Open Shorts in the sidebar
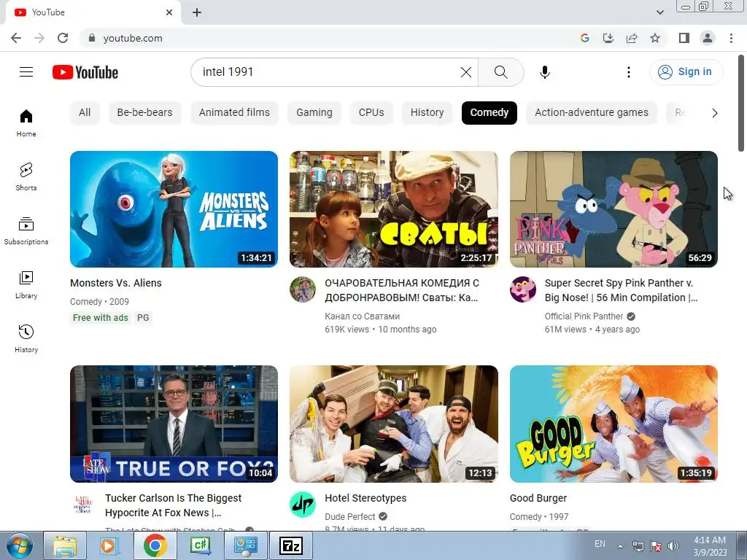 [26, 177]
